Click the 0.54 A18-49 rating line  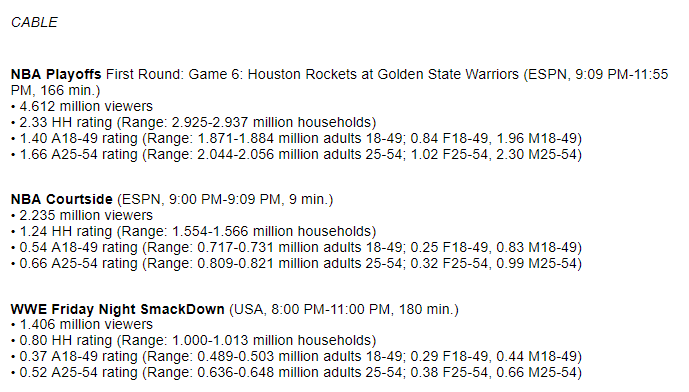pos(297,247)
